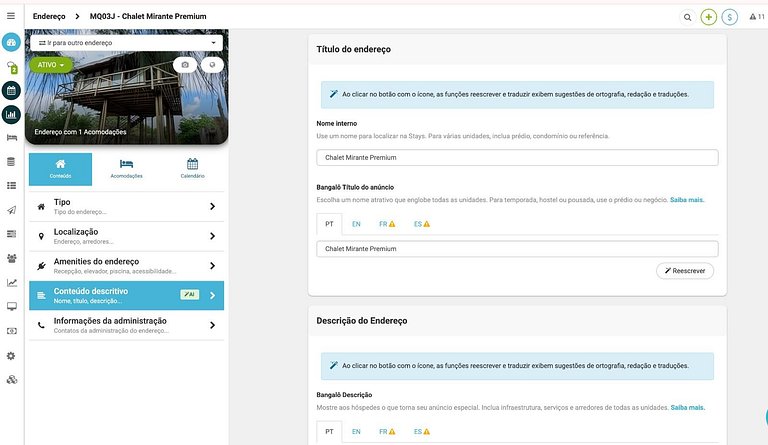Click the 'Descrição do Endereço' heading
768x445 pixels.
(361, 321)
